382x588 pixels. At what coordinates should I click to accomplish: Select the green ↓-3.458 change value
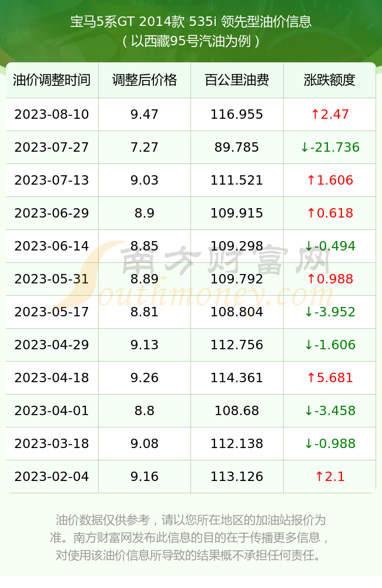(x=330, y=410)
